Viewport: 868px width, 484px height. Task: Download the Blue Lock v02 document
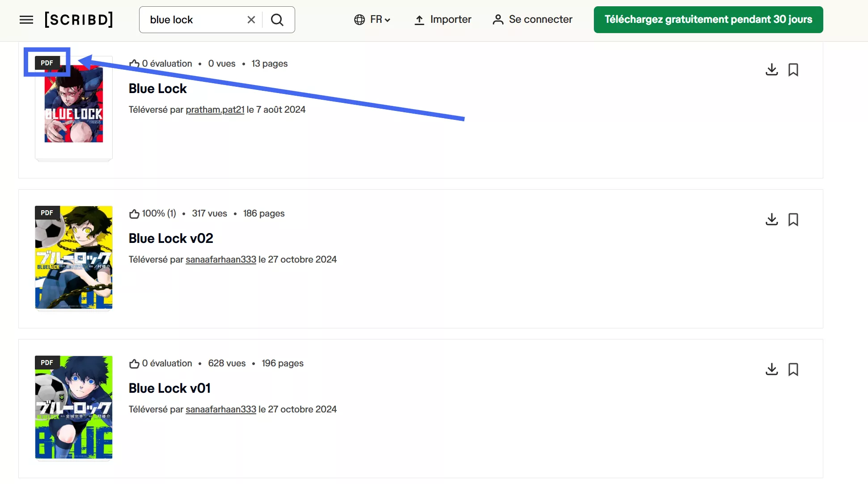(772, 220)
